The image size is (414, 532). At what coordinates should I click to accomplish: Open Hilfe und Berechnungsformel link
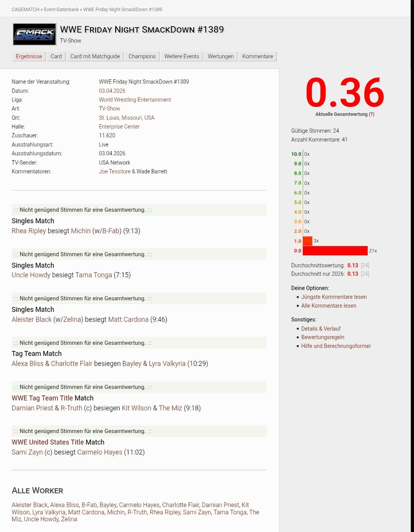click(x=336, y=346)
